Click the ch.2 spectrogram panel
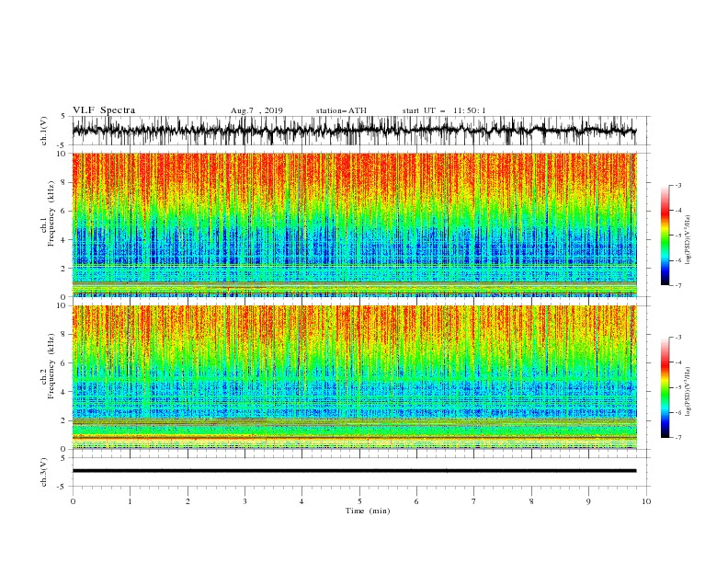The width and height of the screenshot is (728, 563). coord(355,377)
